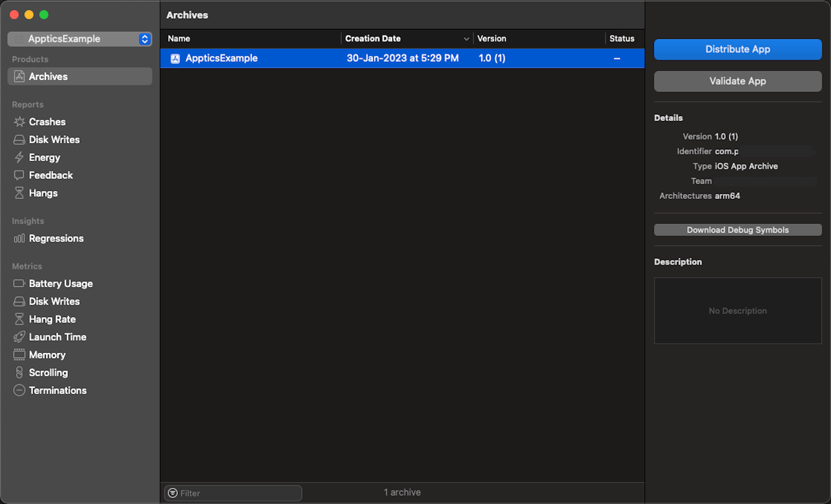Image resolution: width=831 pixels, height=504 pixels.
Task: Click the Battery Usage battery icon
Action: coord(19,283)
